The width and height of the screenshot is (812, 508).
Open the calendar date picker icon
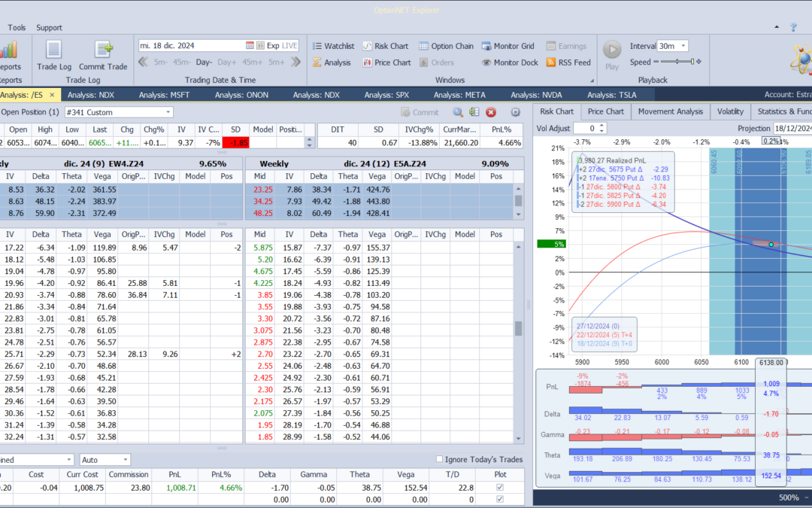point(250,46)
